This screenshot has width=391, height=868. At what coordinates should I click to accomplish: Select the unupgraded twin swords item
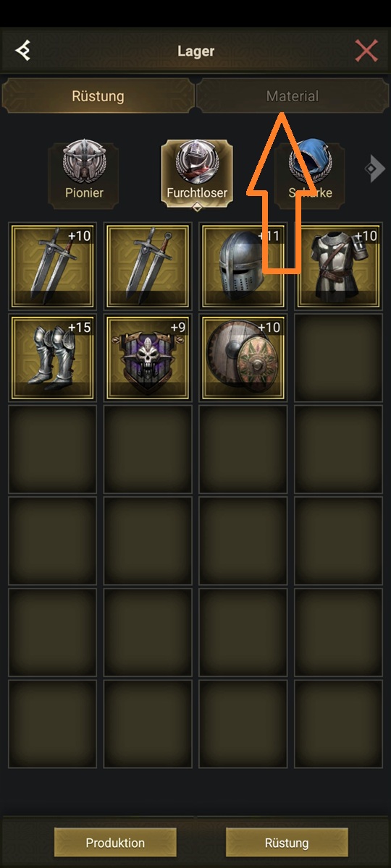tap(148, 265)
